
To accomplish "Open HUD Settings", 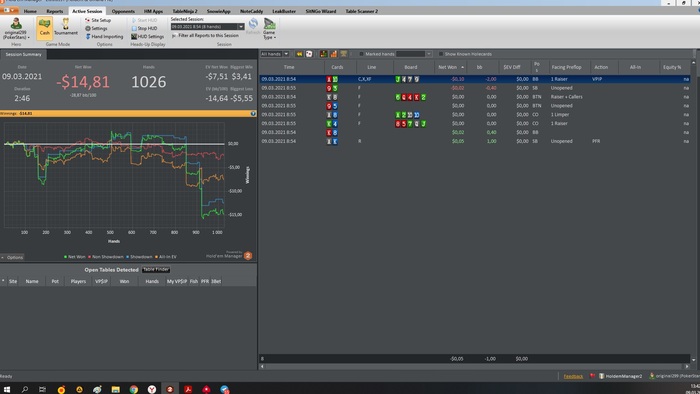I will tap(147, 37).
